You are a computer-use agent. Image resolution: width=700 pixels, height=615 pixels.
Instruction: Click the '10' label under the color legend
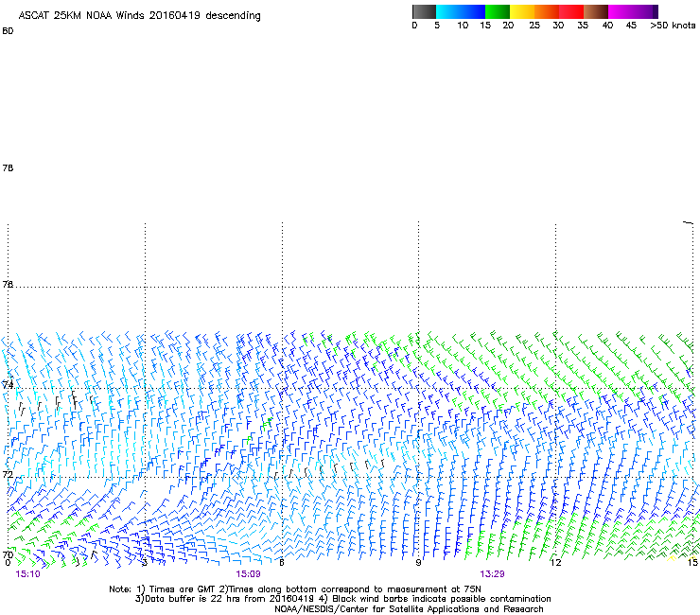pos(463,26)
